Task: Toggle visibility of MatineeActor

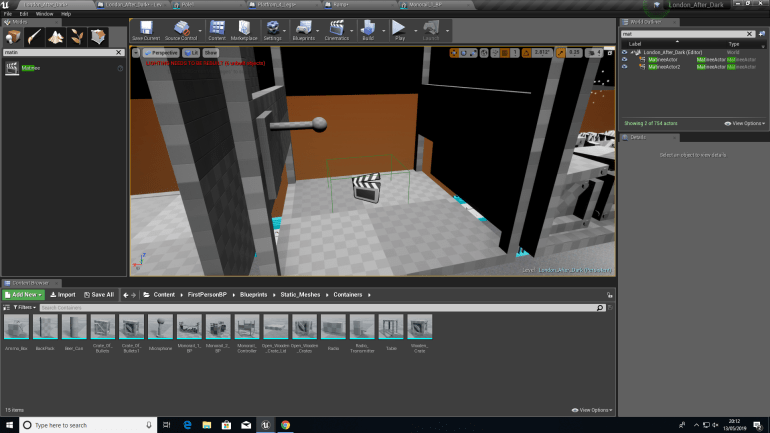Action: click(x=625, y=59)
